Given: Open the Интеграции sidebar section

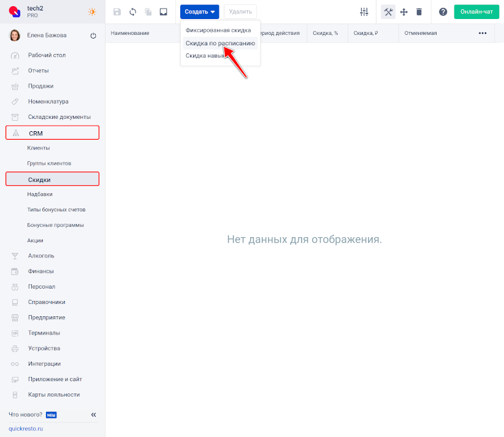Looking at the screenshot, I should 44,363.
